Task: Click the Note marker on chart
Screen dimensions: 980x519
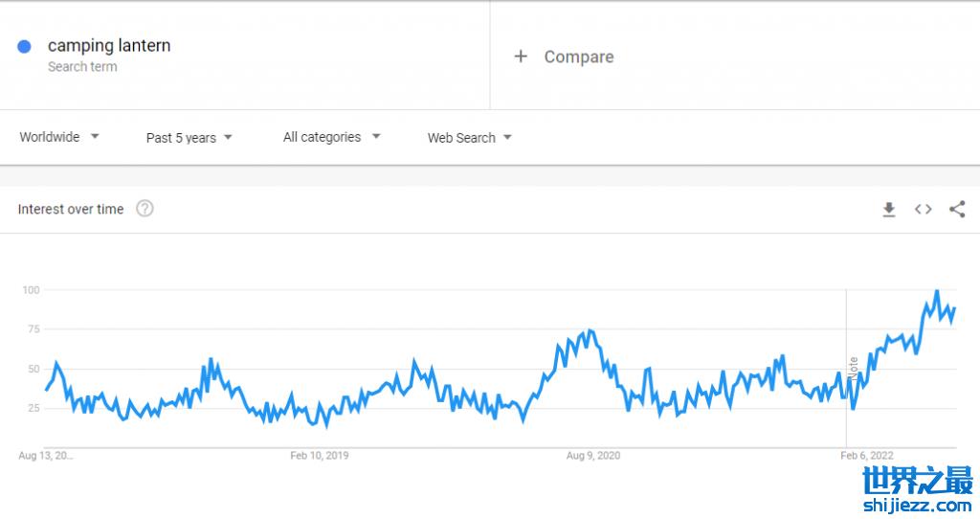Action: pos(853,369)
